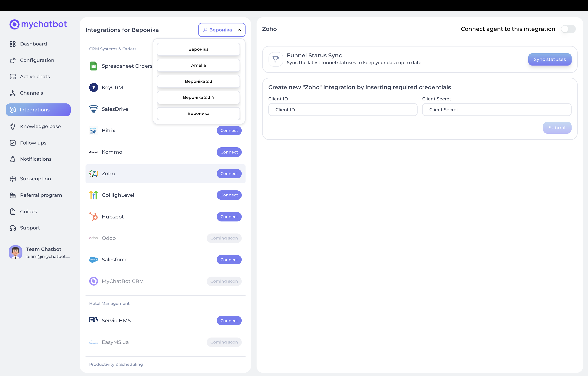The height and width of the screenshot is (376, 588).
Task: Open Team Chatbot profile avatar
Action: [x=15, y=252]
